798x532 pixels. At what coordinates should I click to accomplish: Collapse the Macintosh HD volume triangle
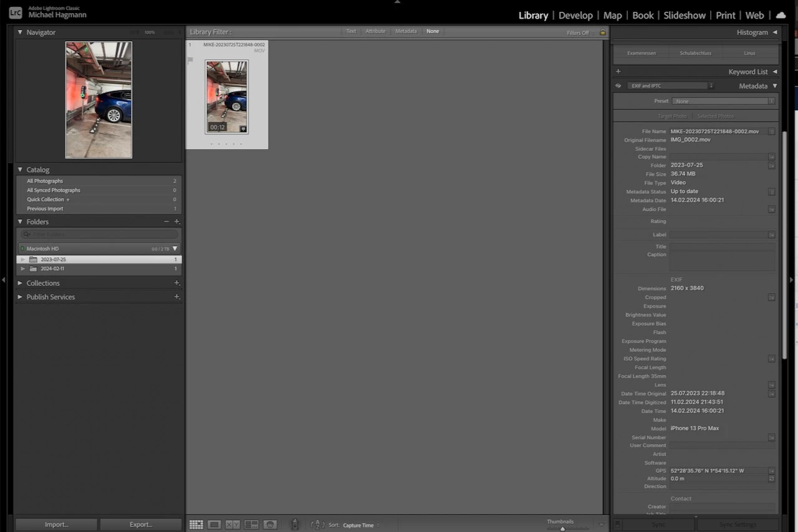point(175,249)
